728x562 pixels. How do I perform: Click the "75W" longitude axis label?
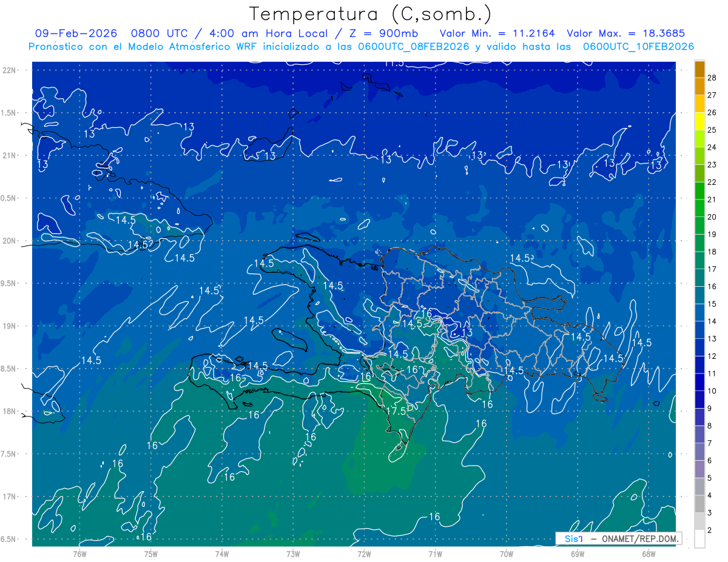151,553
